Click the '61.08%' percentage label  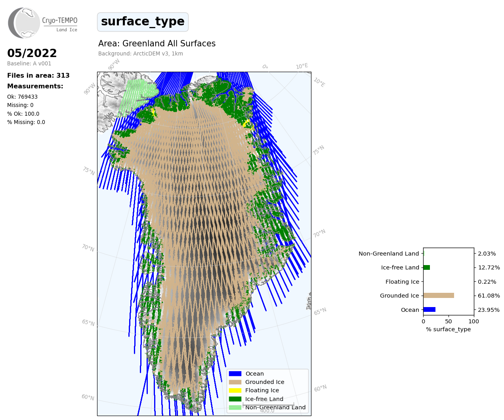tap(489, 296)
